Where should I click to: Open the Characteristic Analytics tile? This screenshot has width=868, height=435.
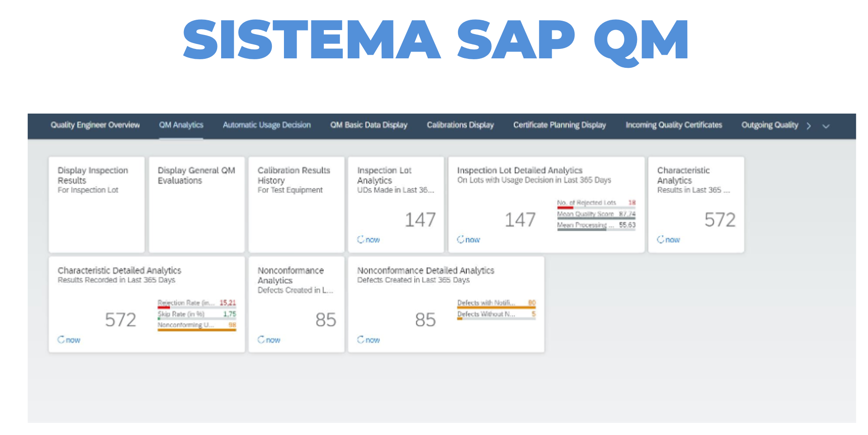point(696,204)
